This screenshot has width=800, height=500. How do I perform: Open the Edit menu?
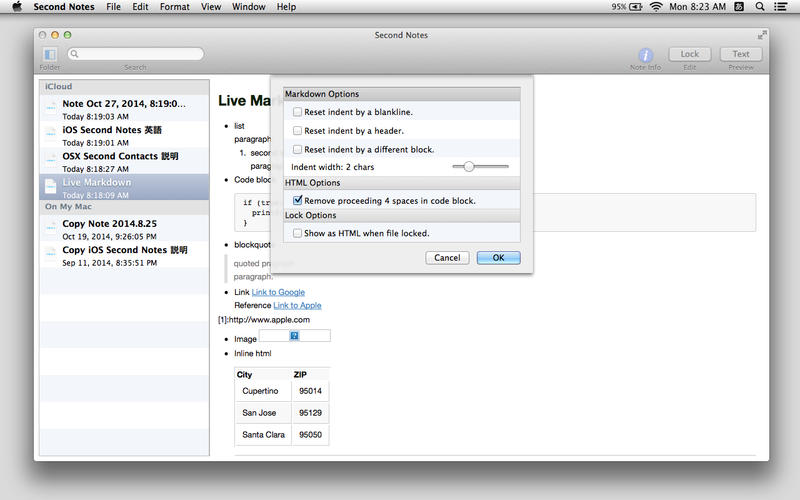pyautogui.click(x=140, y=7)
